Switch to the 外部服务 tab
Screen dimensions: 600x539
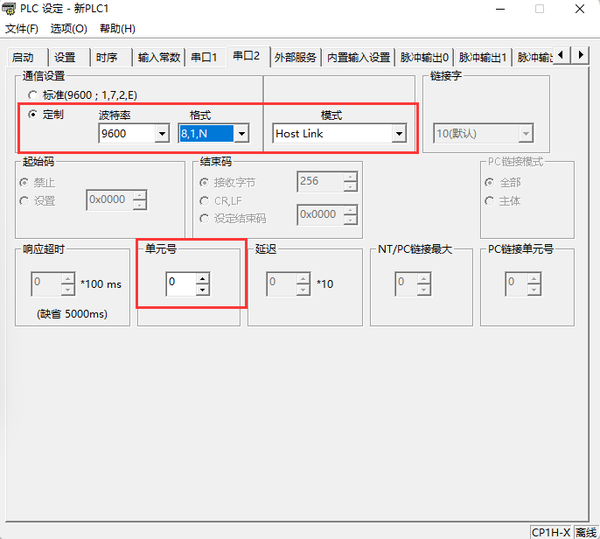(x=295, y=58)
